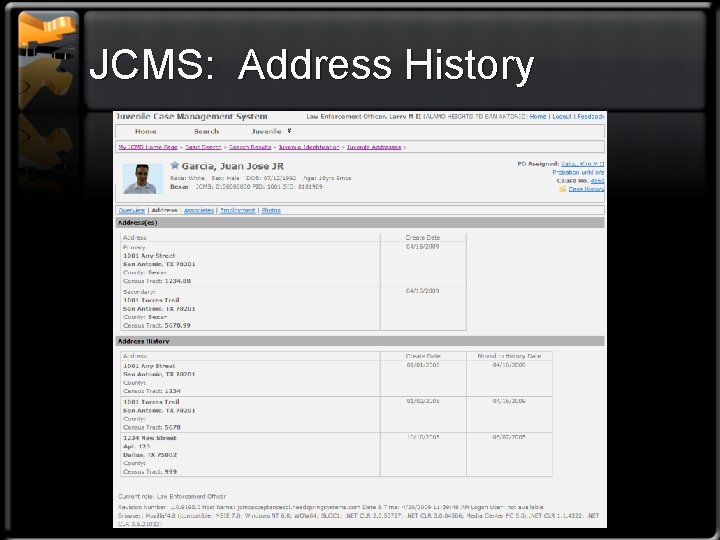Viewport: 720px width, 540px height.
Task: Switch to the Associates tab
Action: [199, 210]
